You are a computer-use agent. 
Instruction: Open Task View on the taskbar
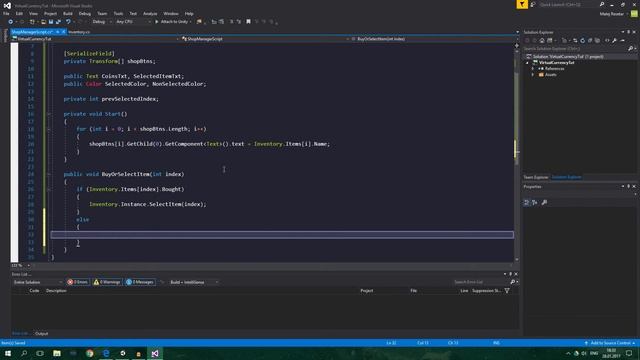click(x=40, y=353)
